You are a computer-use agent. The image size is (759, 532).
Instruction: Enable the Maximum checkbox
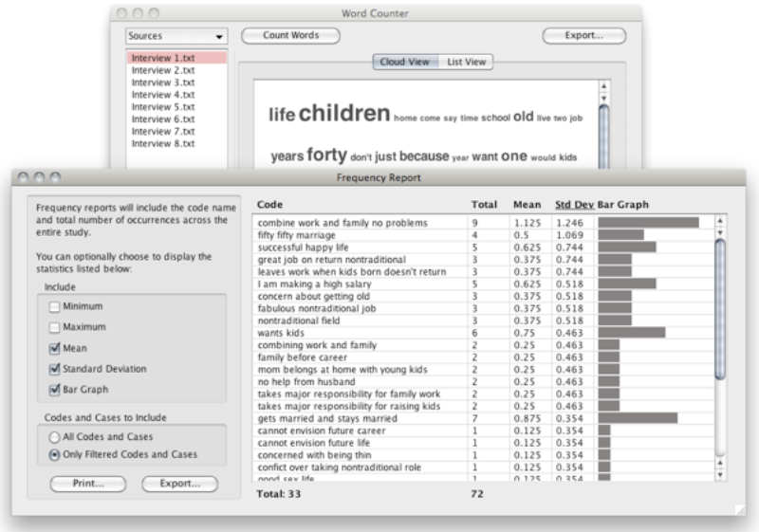[54, 327]
